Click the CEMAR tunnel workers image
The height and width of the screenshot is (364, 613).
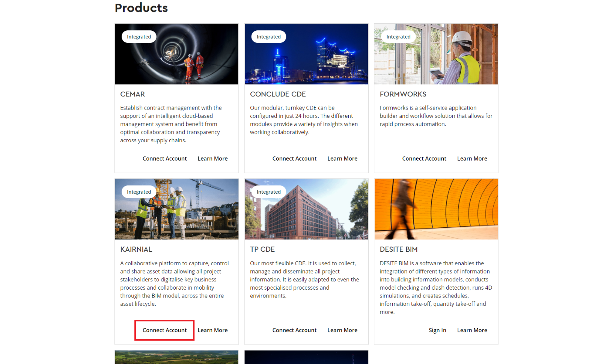coord(176,60)
